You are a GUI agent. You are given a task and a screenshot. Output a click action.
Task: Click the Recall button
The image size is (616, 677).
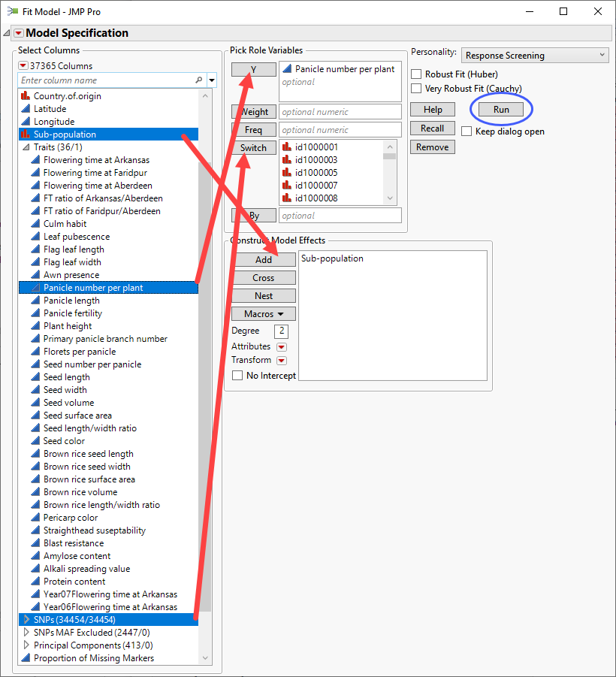click(x=433, y=128)
